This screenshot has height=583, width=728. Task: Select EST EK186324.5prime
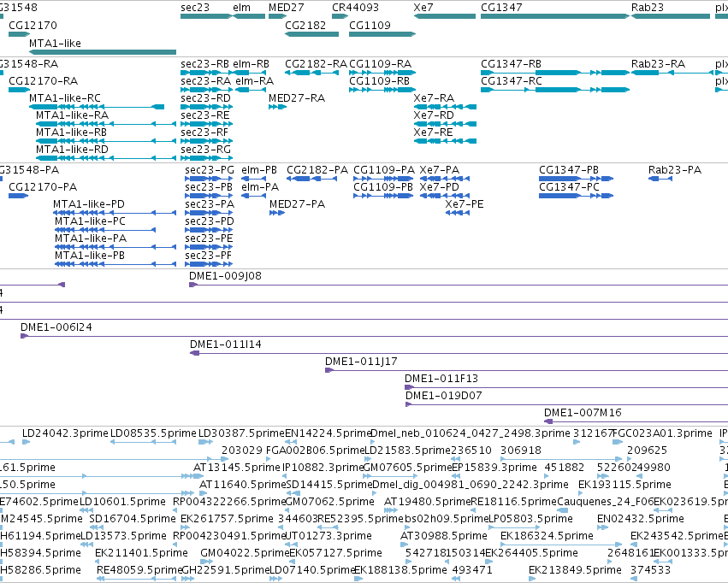coord(561,545)
